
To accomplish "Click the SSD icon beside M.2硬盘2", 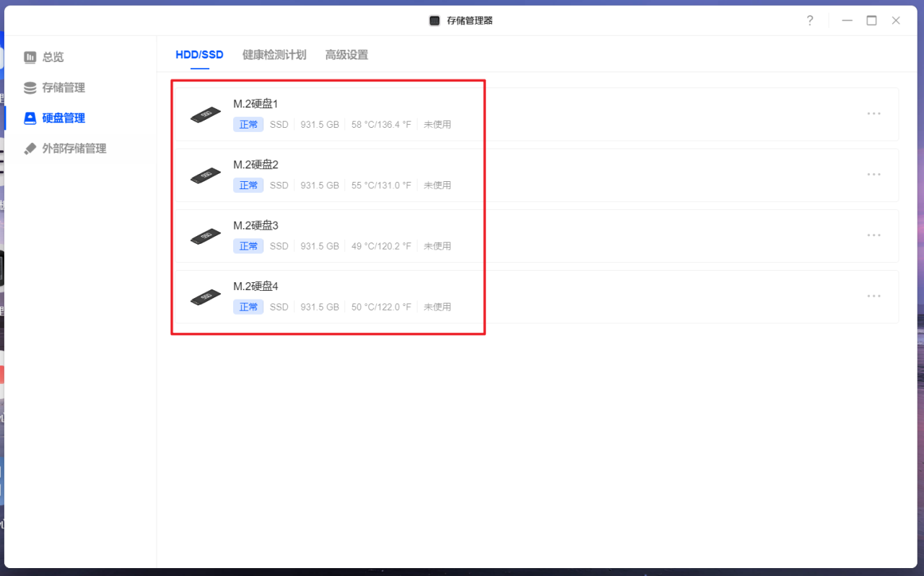I will [x=205, y=174].
